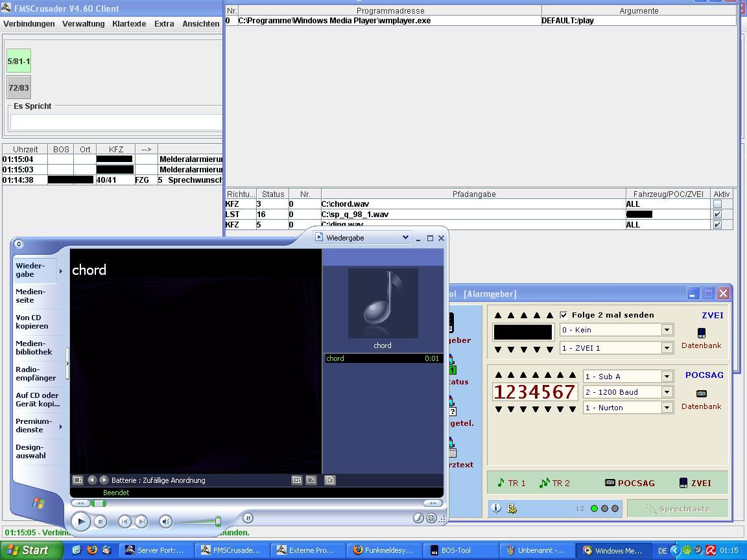Click the info icon in BOS-Tool
Image resolution: width=747 pixels, height=560 pixels.
(496, 509)
